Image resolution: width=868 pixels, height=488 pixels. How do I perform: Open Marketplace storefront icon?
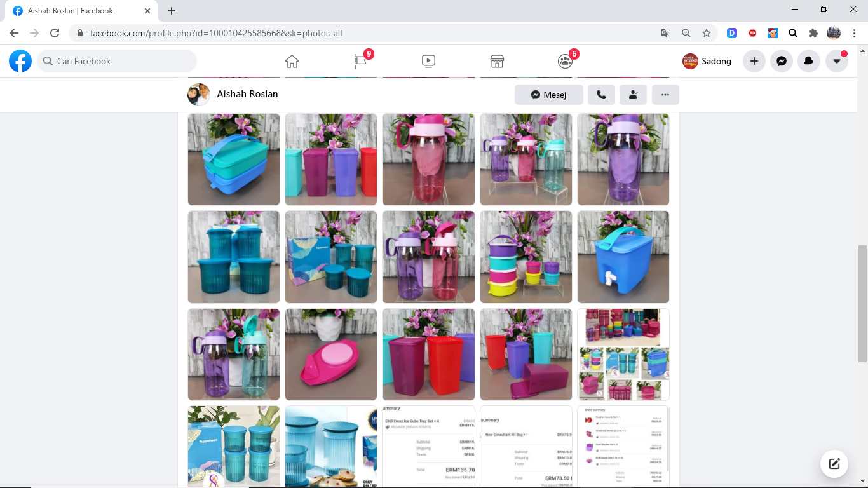pos(497,61)
